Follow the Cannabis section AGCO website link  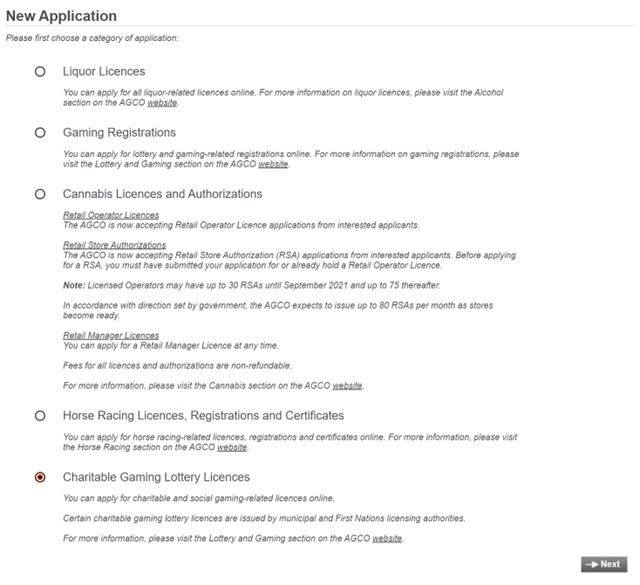point(347,385)
